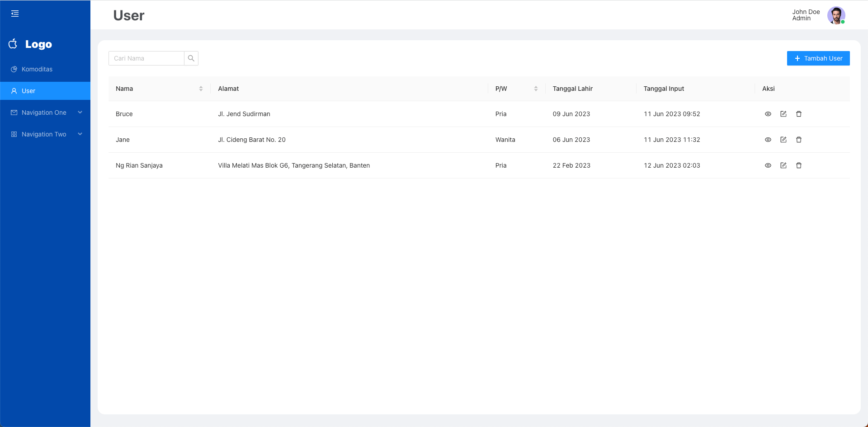868x427 pixels.
Task: Expand the Navigation Two submenu
Action: pos(45,134)
